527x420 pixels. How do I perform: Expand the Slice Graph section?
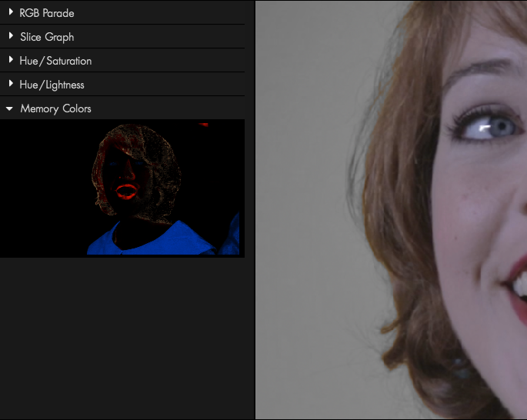tap(11, 36)
